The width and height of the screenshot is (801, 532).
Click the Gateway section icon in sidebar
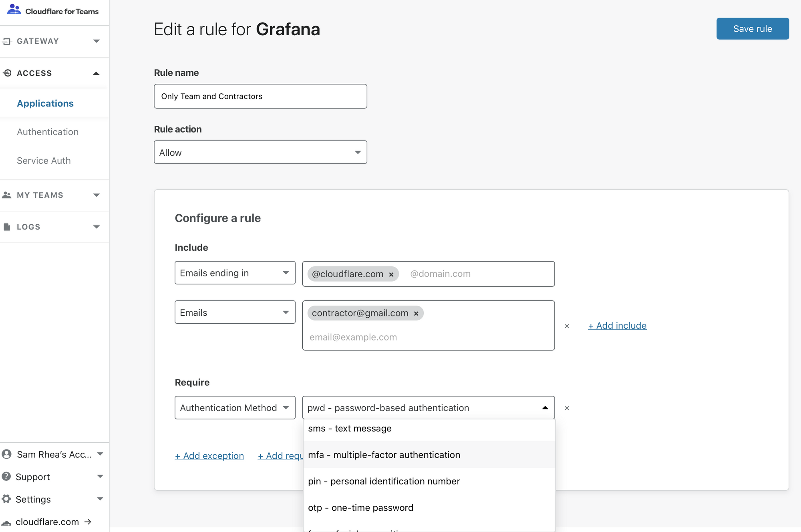[7, 41]
